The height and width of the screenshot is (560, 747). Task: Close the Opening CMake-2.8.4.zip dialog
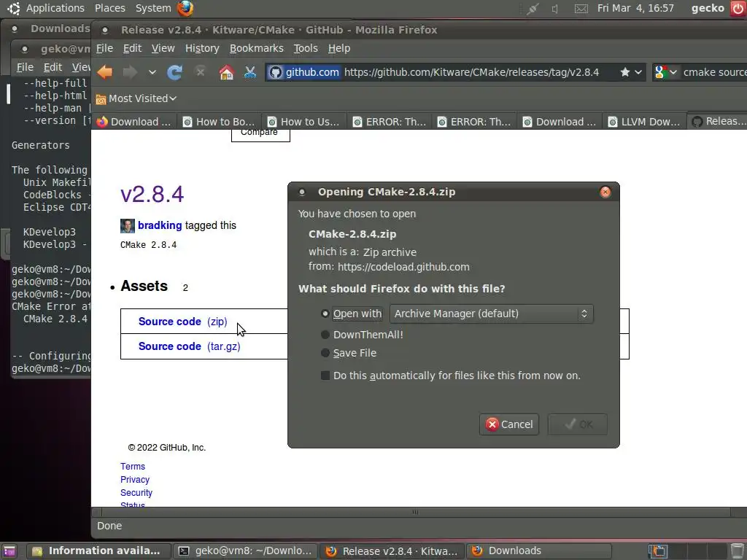coord(605,192)
